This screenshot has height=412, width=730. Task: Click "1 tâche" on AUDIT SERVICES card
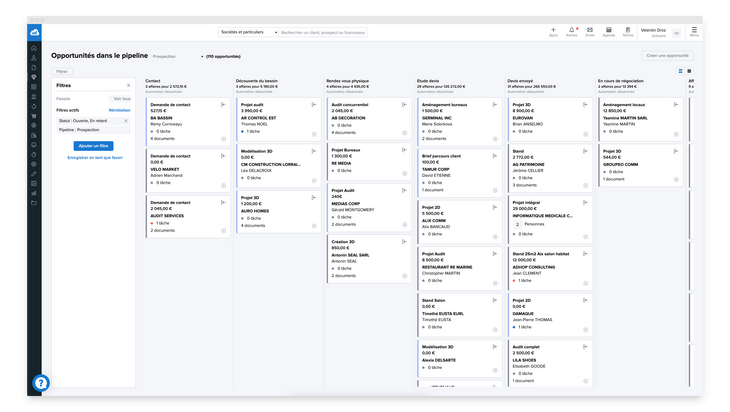(x=162, y=223)
